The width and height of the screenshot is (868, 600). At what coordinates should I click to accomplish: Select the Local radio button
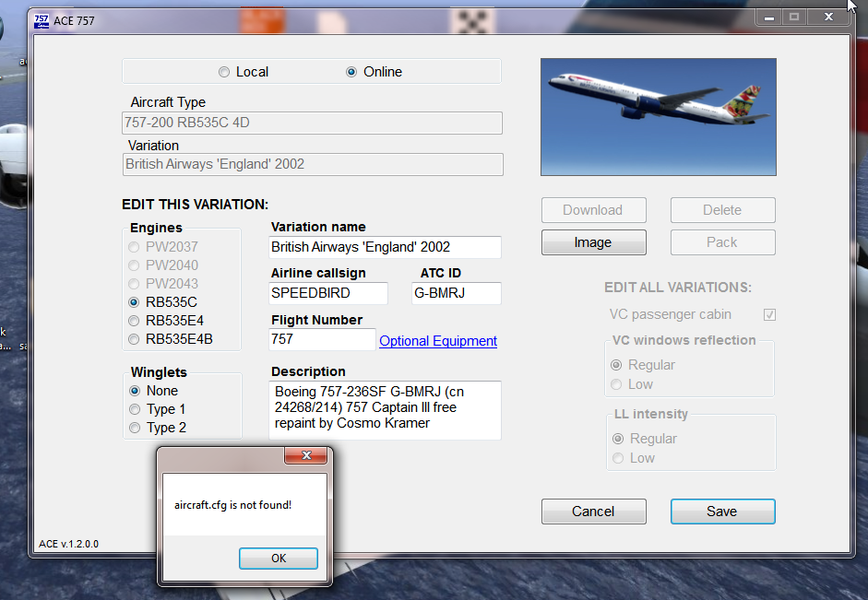(224, 72)
